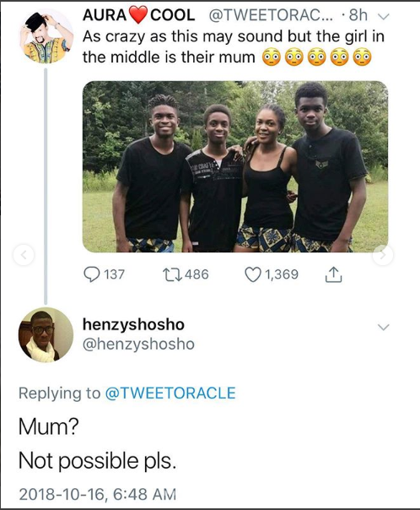Click the 1,369 likes count
420x510 pixels.
tap(282, 274)
